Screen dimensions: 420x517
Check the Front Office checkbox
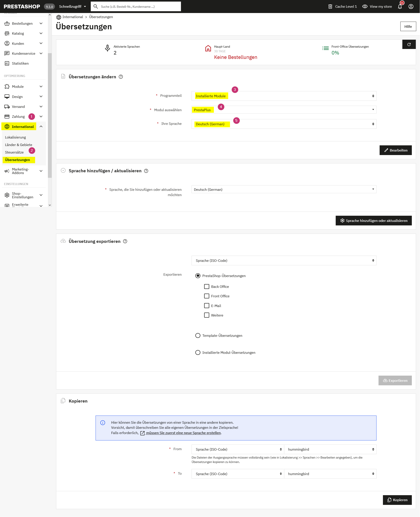pyautogui.click(x=207, y=296)
